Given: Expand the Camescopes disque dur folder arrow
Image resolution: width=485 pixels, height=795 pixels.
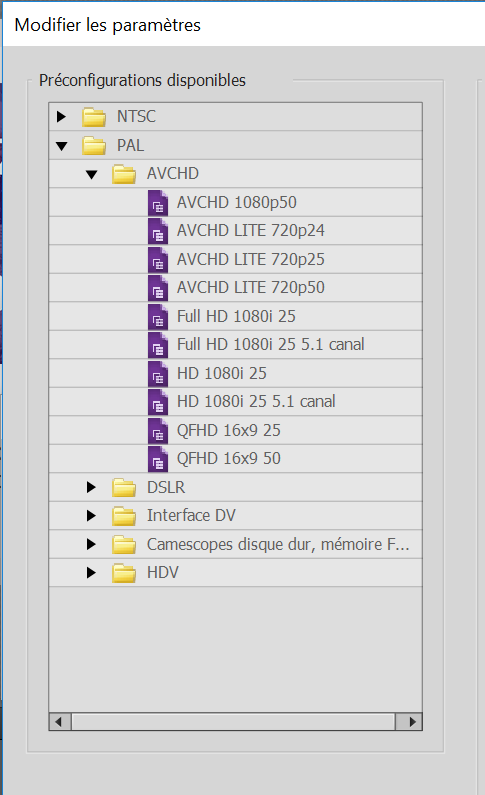Looking at the screenshot, I should pos(91,544).
